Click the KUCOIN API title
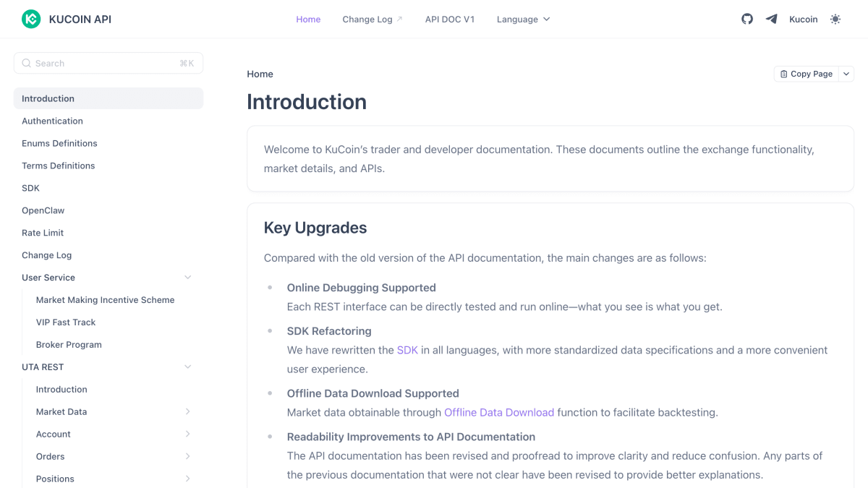Screen dimensions: 868x488 click(x=80, y=20)
